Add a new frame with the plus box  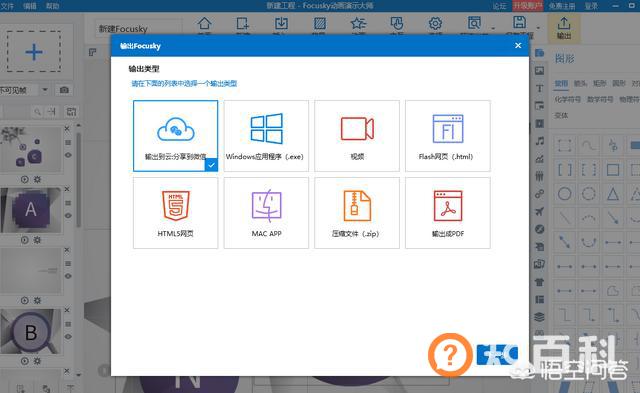tap(34, 51)
